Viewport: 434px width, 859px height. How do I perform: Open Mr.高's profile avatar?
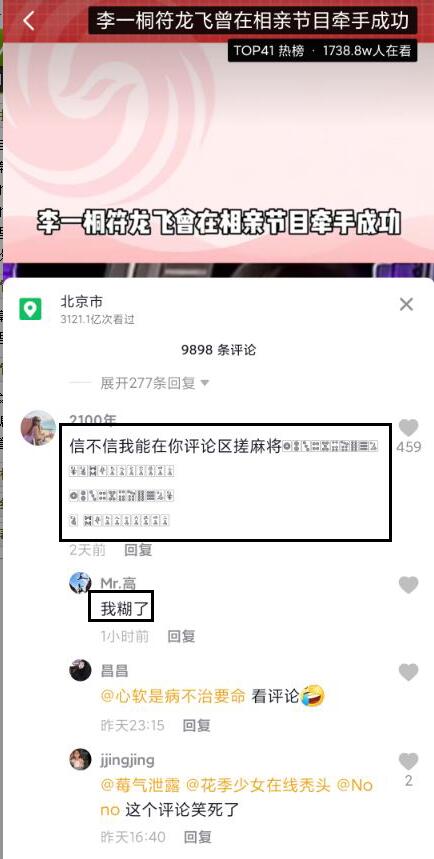[x=80, y=582]
